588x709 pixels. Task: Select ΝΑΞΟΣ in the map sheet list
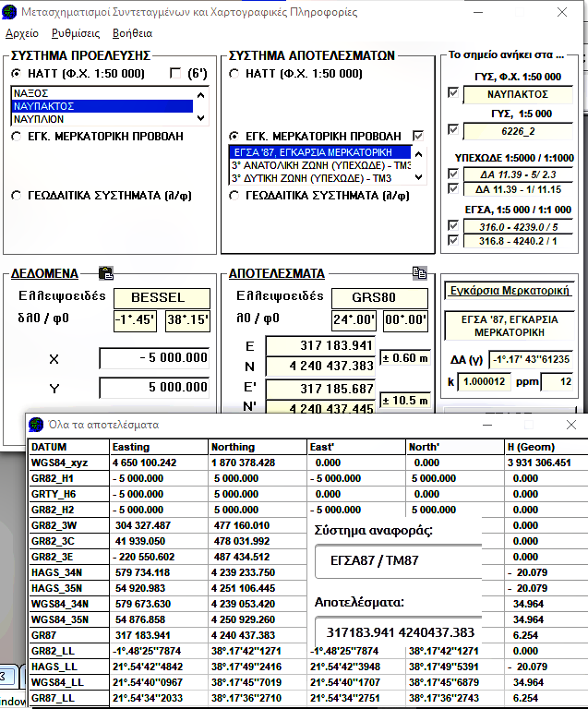102,93
